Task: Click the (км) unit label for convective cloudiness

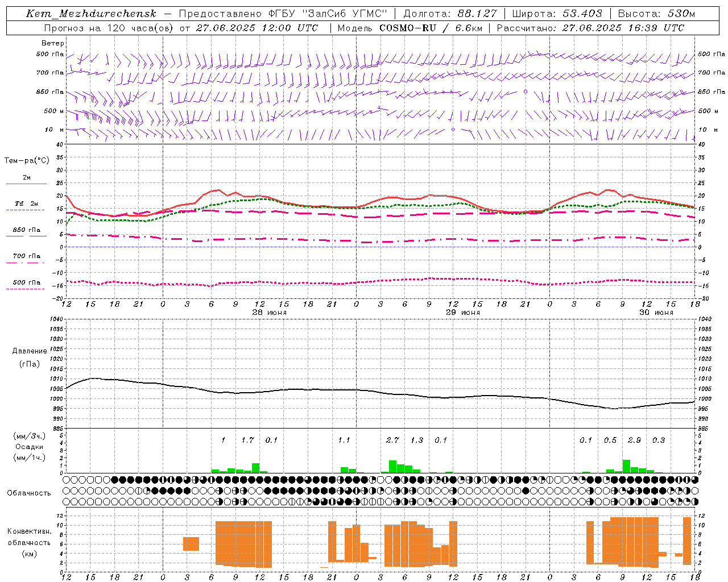Action: (29, 554)
